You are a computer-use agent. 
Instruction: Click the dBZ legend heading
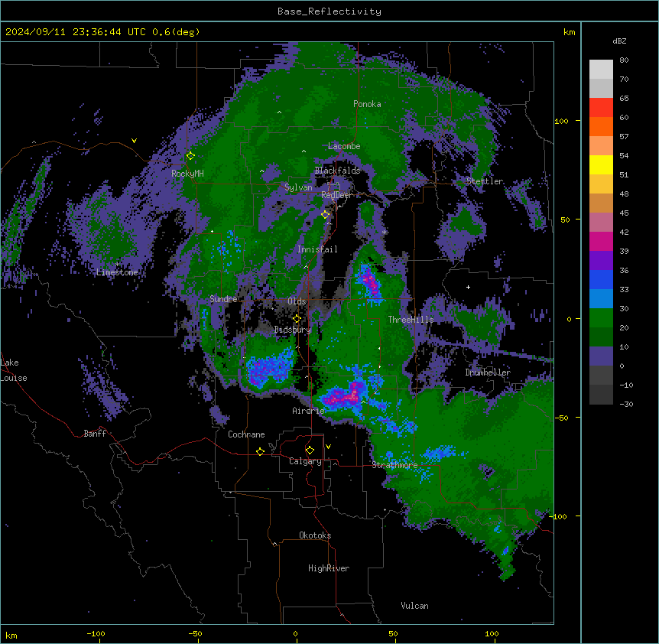619,41
